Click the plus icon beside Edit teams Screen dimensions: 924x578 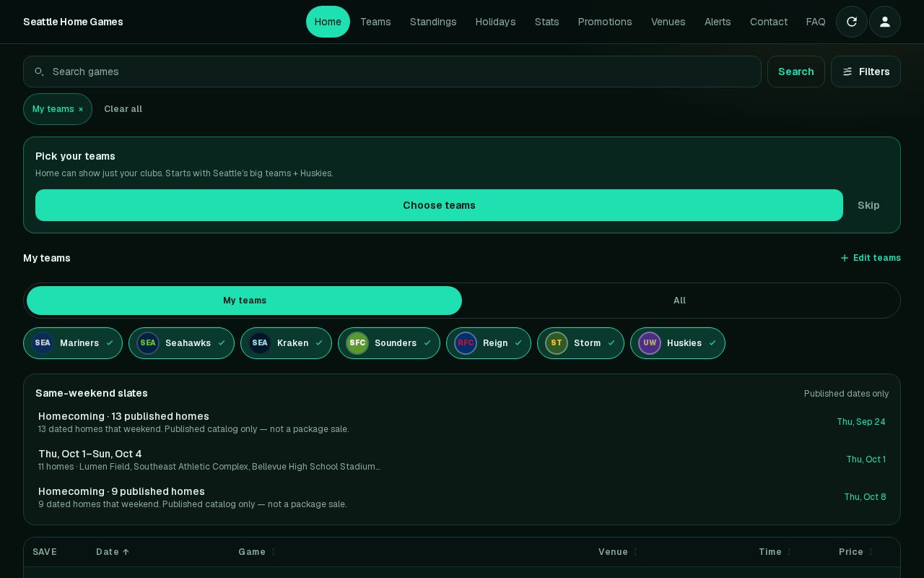[845, 258]
